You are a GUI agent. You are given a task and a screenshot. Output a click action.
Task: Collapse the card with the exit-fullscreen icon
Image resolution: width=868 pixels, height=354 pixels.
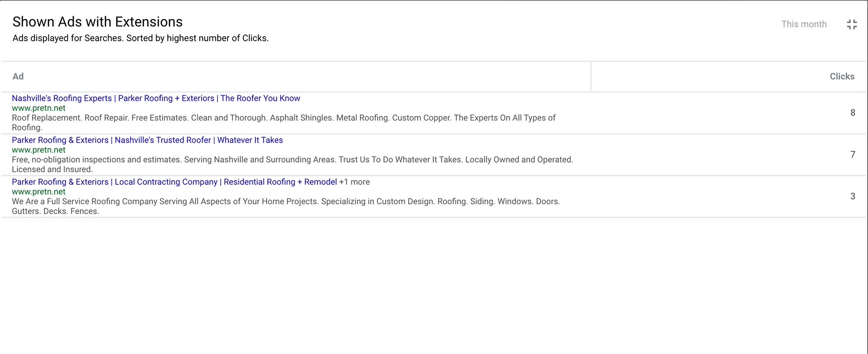pos(852,24)
